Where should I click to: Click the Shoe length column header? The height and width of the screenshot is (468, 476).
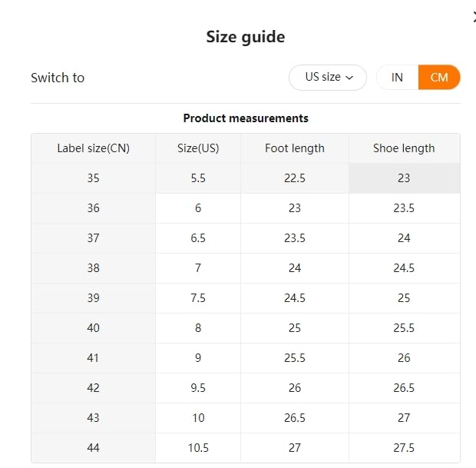point(404,148)
